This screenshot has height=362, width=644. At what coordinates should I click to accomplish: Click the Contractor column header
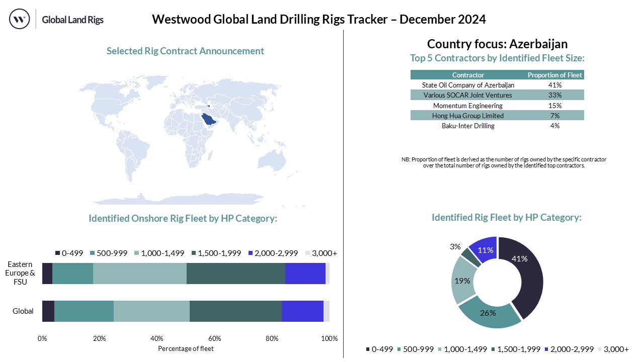click(468, 75)
